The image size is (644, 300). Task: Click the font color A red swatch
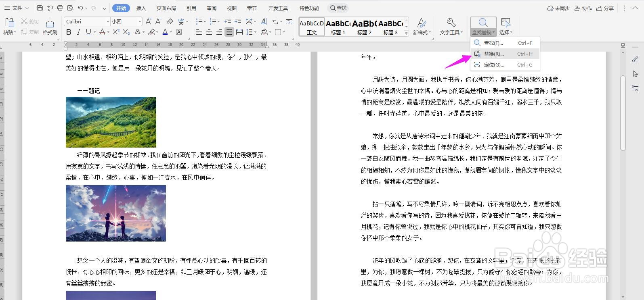tap(165, 32)
